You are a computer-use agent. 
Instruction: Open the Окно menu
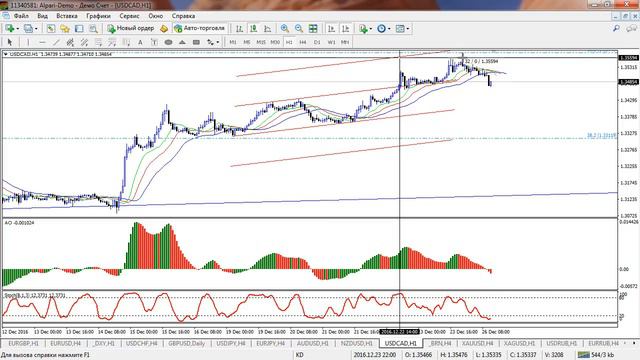click(x=156, y=16)
